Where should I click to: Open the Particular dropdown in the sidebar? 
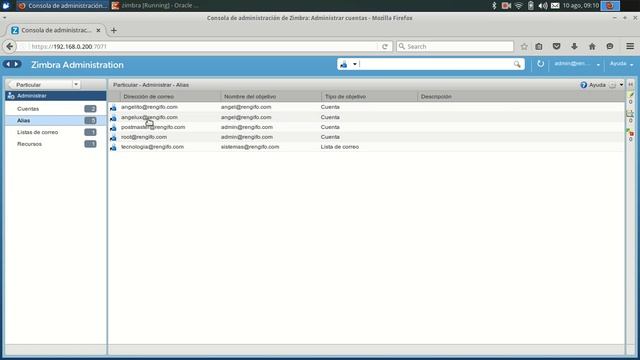pyautogui.click(x=76, y=84)
